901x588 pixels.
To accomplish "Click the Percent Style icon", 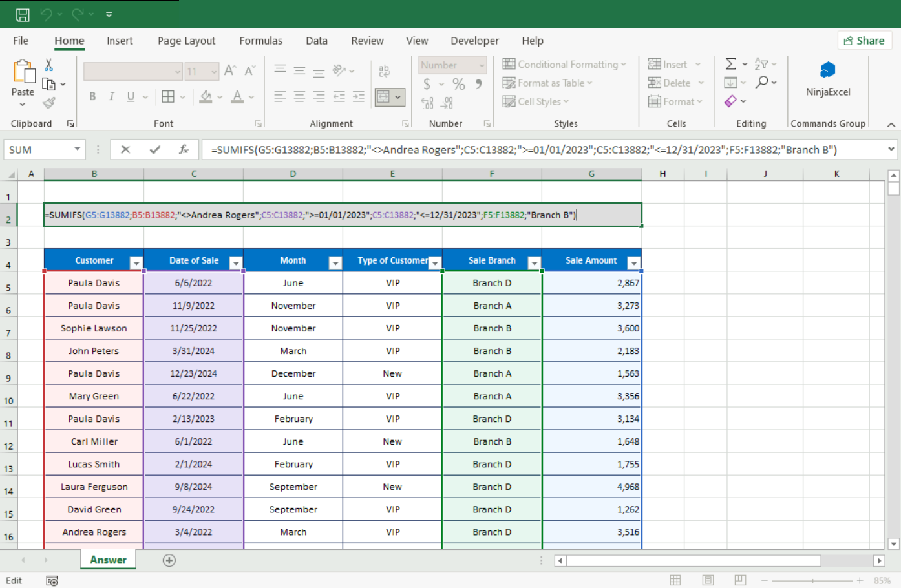I will [459, 84].
